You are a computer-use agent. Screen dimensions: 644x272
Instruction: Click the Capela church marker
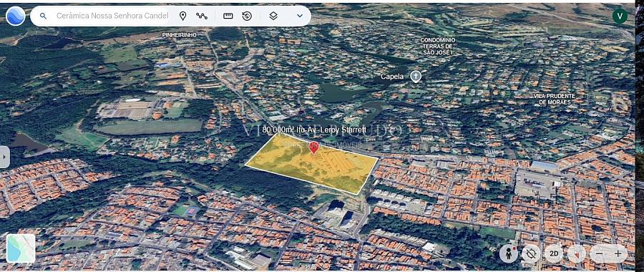(x=416, y=76)
